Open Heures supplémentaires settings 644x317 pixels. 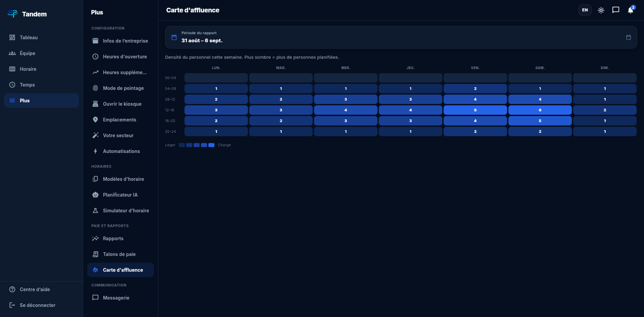pos(121,72)
